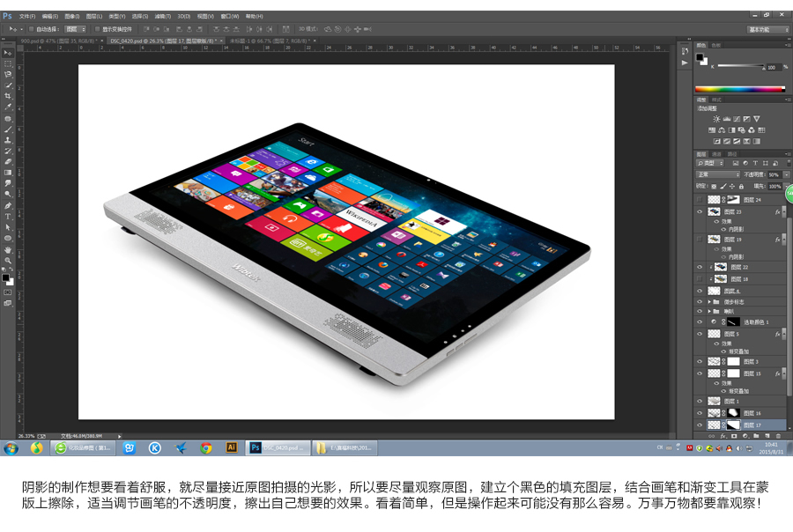Hide layer 图层 1 with eye icon
This screenshot has width=793, height=532.
700,401
